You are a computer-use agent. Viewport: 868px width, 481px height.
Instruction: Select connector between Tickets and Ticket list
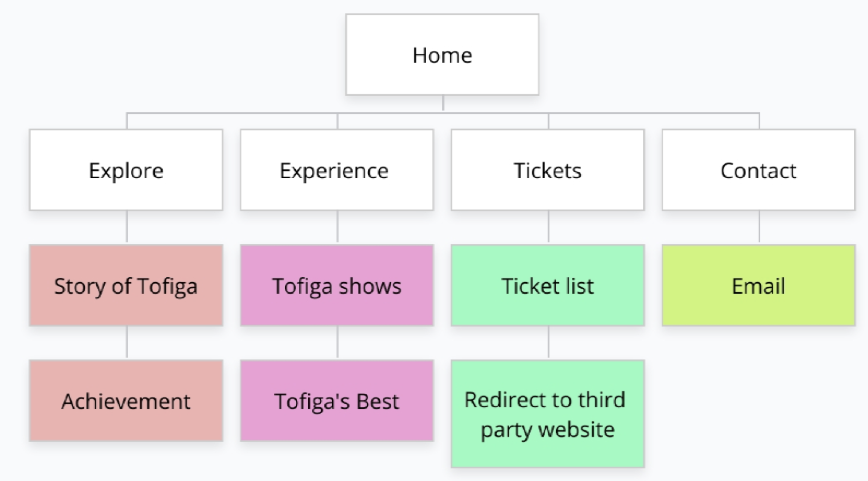[548, 227]
